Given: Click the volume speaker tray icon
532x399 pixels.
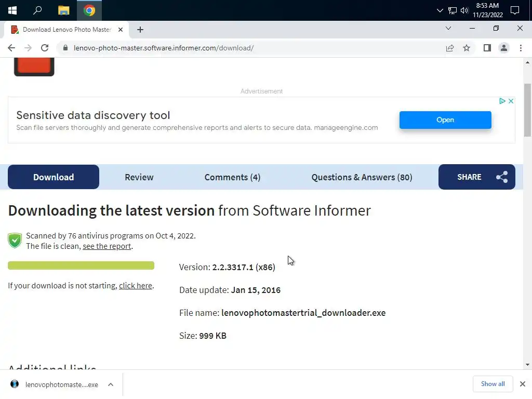Looking at the screenshot, I should pos(464,10).
